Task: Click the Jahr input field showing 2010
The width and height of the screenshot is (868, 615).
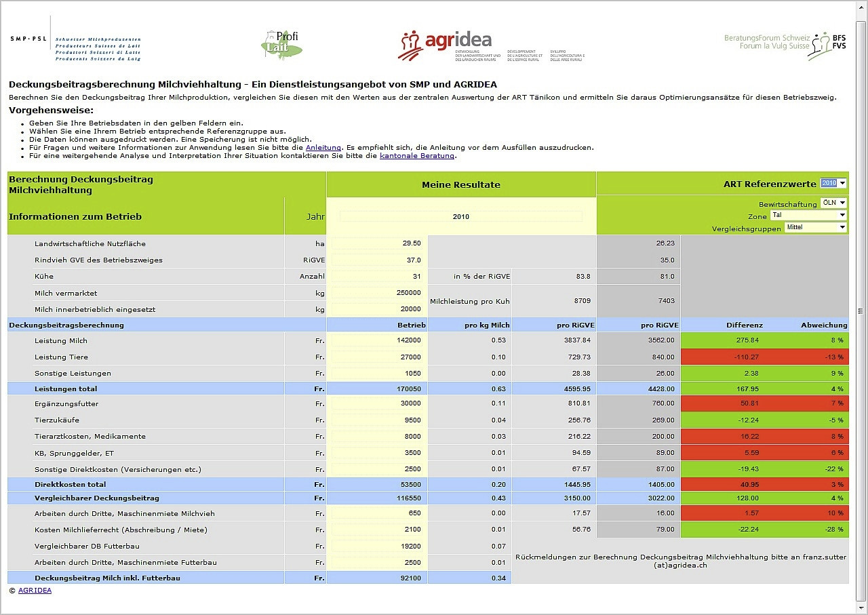Action: tap(460, 216)
